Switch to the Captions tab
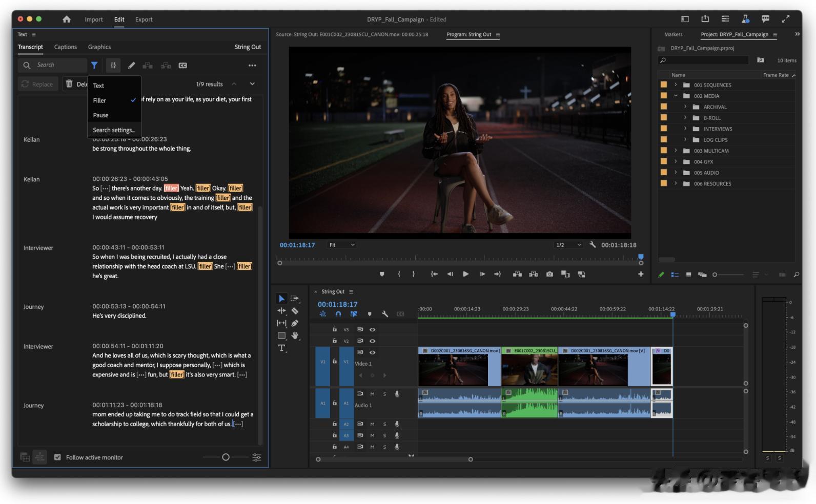 (66, 47)
